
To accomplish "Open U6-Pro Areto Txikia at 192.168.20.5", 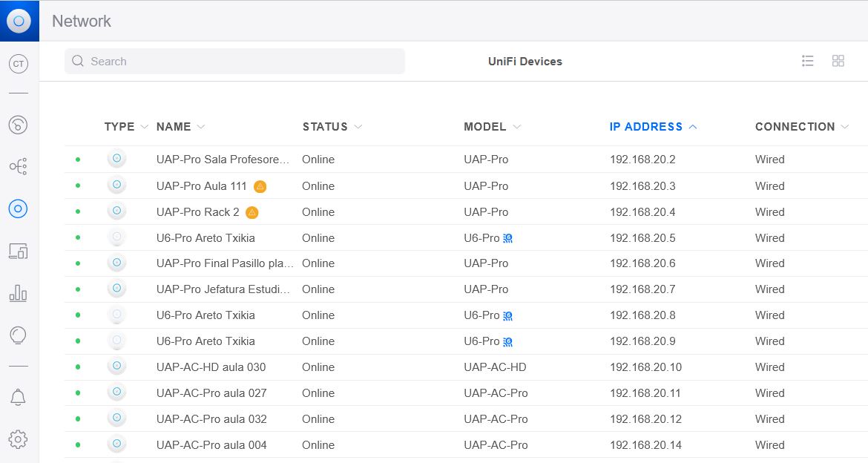I will point(206,238).
